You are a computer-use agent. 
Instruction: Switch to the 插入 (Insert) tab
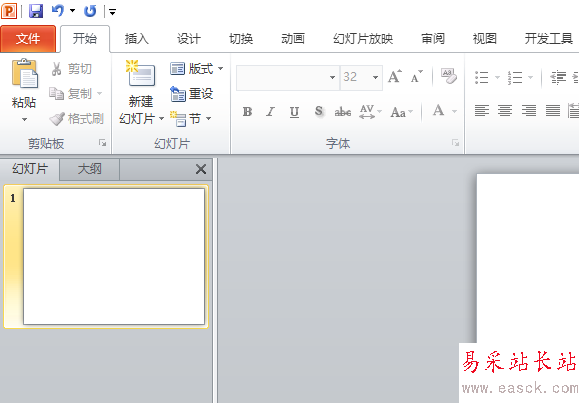(x=137, y=38)
